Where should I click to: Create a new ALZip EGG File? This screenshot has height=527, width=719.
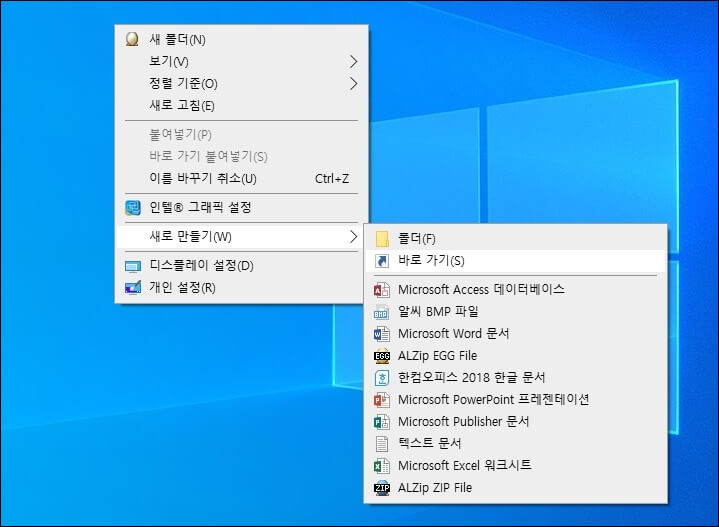515,356
